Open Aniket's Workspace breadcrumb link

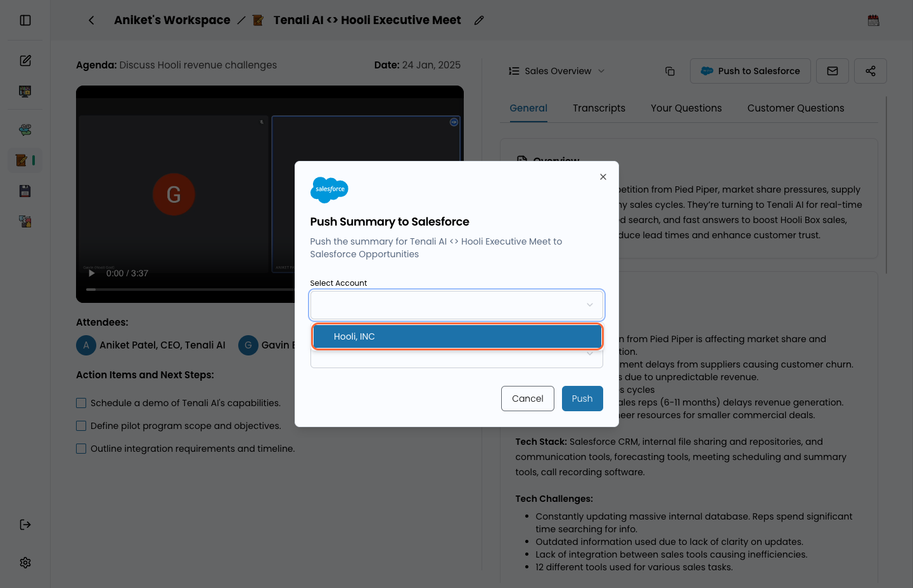tap(172, 20)
